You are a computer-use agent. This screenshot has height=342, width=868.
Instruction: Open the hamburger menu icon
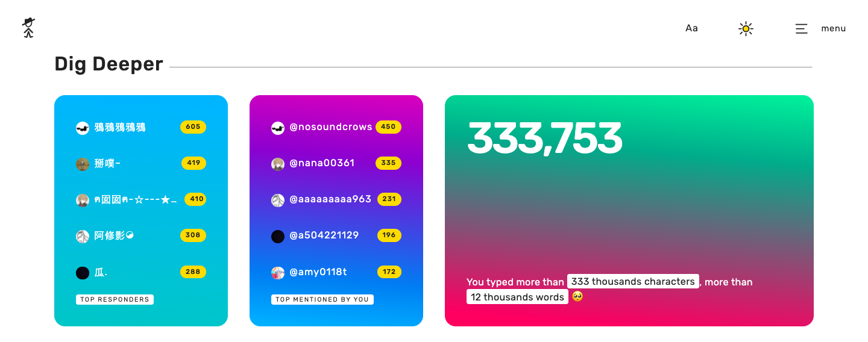[x=801, y=28]
